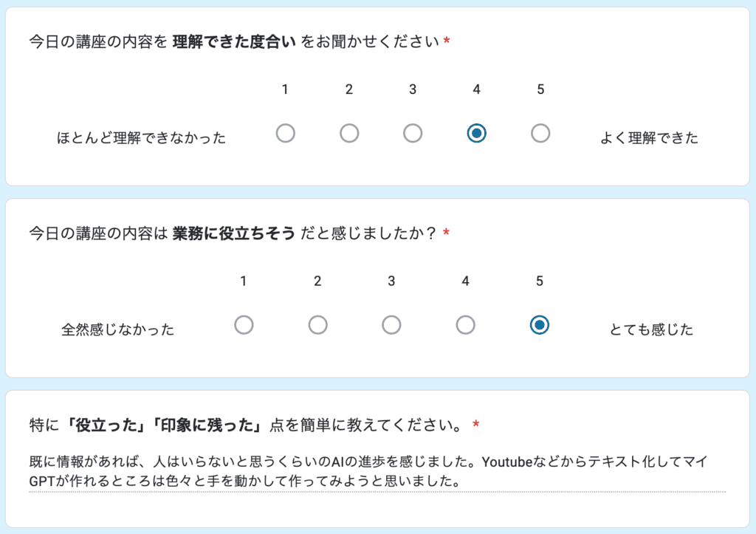Image resolution: width=756 pixels, height=534 pixels.
Task: Click the scale header number 3 column label
Action: (x=413, y=89)
